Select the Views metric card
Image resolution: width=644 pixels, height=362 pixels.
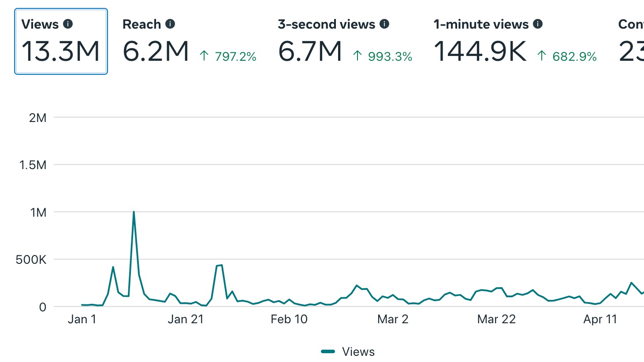(61, 41)
